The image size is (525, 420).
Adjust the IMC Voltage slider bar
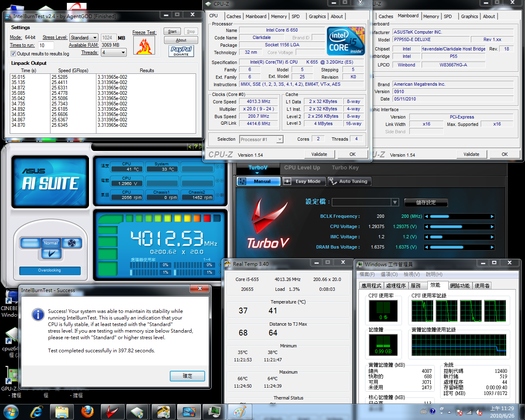point(459,237)
